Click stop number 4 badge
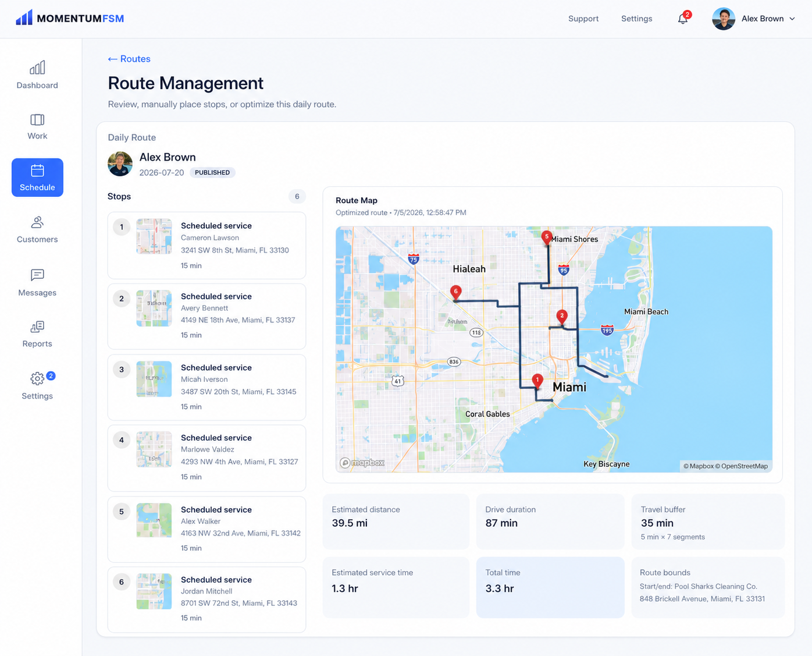The width and height of the screenshot is (812, 656). tap(122, 440)
